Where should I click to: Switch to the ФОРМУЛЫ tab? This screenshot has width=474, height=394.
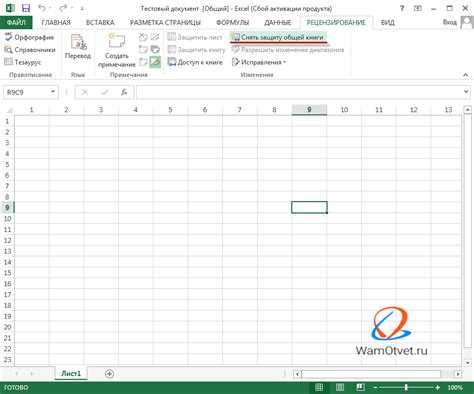pos(232,22)
